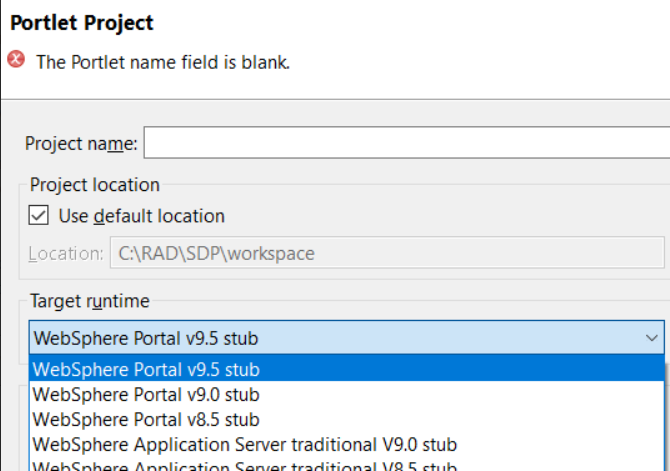670x471 pixels.
Task: Select WebSphere Portal v9.0 stub from list
Action: click(x=146, y=394)
